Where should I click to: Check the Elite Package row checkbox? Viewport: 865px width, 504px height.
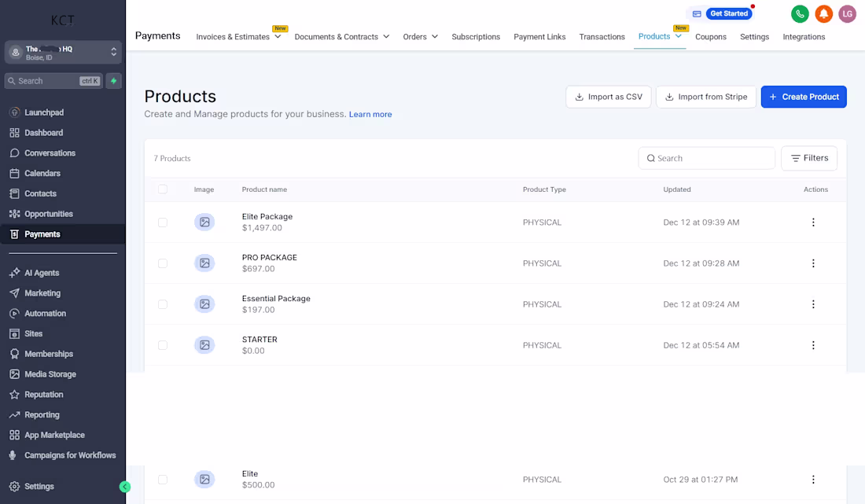163,223
